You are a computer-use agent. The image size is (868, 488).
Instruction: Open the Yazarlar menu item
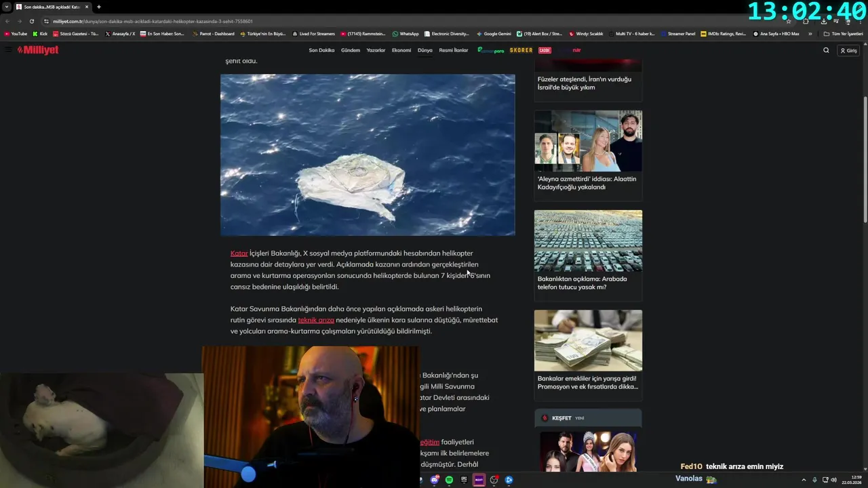pos(376,50)
